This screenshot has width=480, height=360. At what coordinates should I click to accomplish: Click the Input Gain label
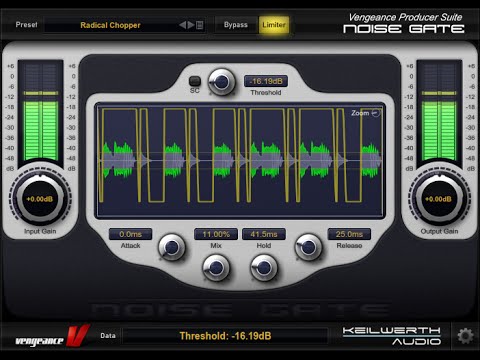click(40, 231)
